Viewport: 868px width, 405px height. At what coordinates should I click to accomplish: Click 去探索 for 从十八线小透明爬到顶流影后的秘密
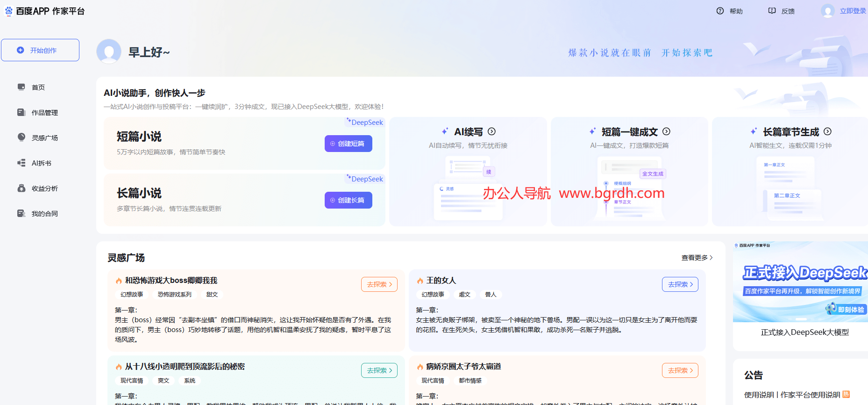click(x=379, y=370)
